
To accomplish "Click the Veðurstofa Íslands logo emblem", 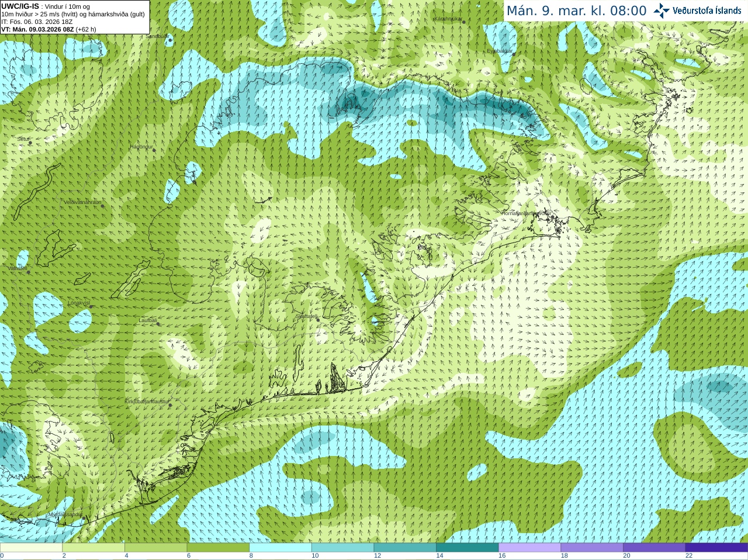I will (662, 11).
